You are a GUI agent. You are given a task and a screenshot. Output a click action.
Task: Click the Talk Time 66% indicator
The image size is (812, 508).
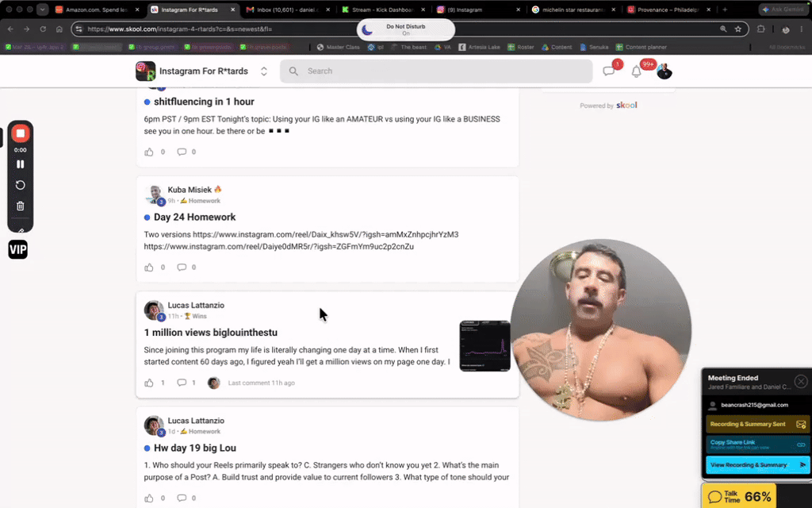[739, 497]
